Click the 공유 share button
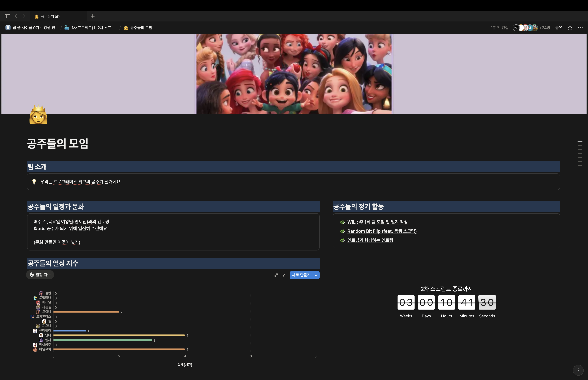Screen dimensions: 588x380 (558, 28)
